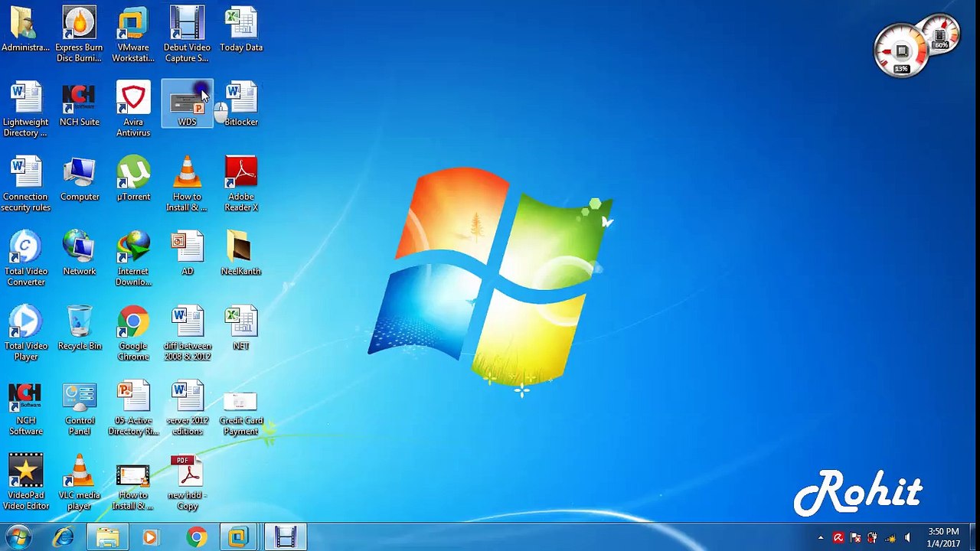Screen dimensions: 980x551
Task: Click the volume speaker tray icon
Action: click(x=907, y=538)
